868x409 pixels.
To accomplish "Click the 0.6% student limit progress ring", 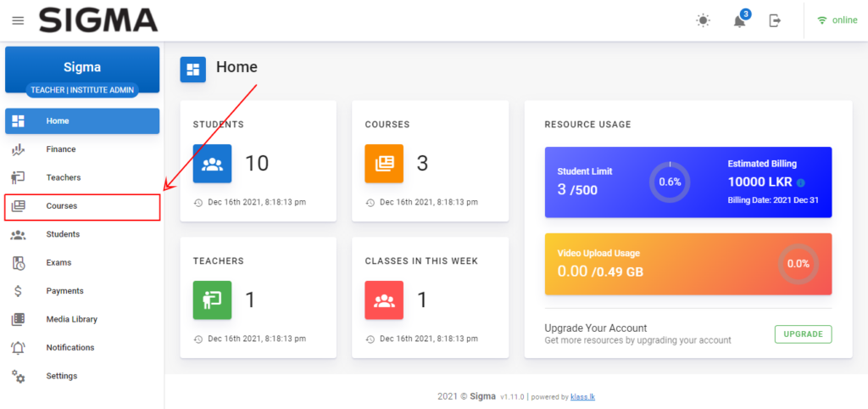I will [x=670, y=182].
